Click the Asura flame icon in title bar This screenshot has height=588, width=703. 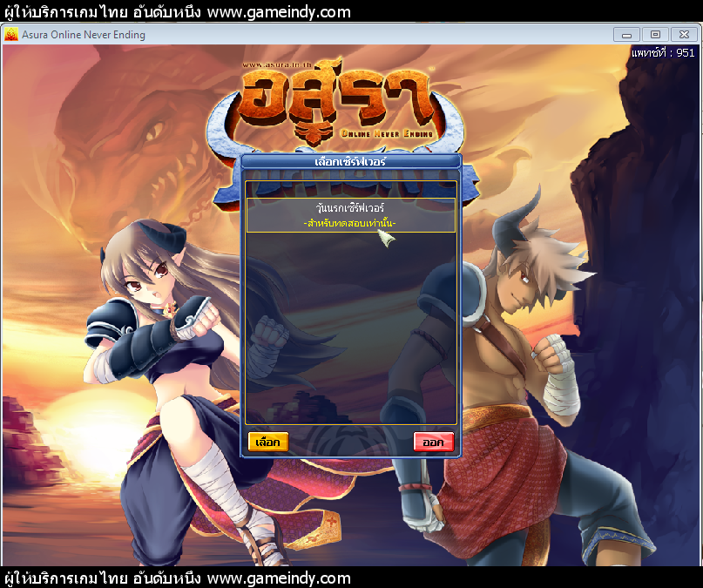(11, 35)
